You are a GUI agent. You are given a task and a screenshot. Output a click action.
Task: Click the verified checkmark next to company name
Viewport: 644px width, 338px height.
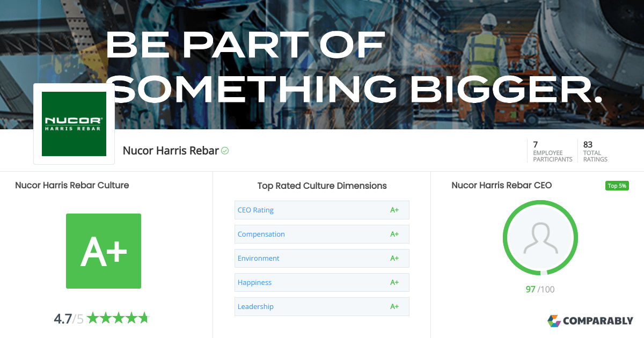click(x=225, y=151)
